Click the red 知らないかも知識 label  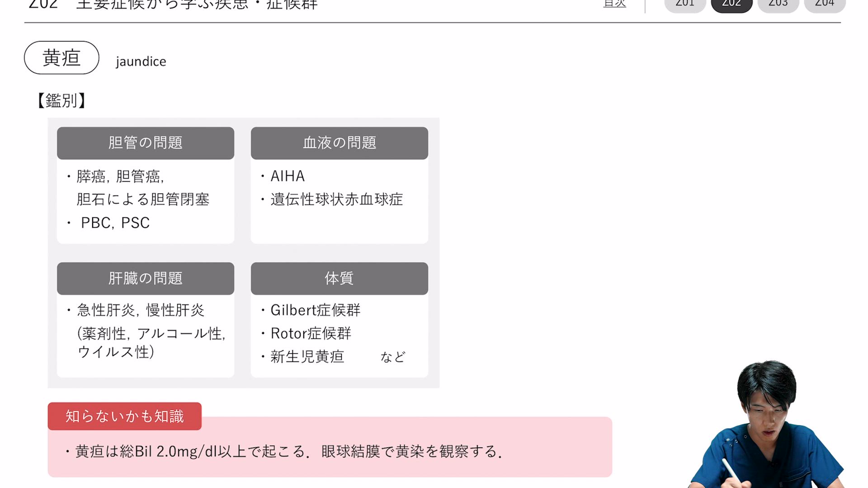pos(125,416)
